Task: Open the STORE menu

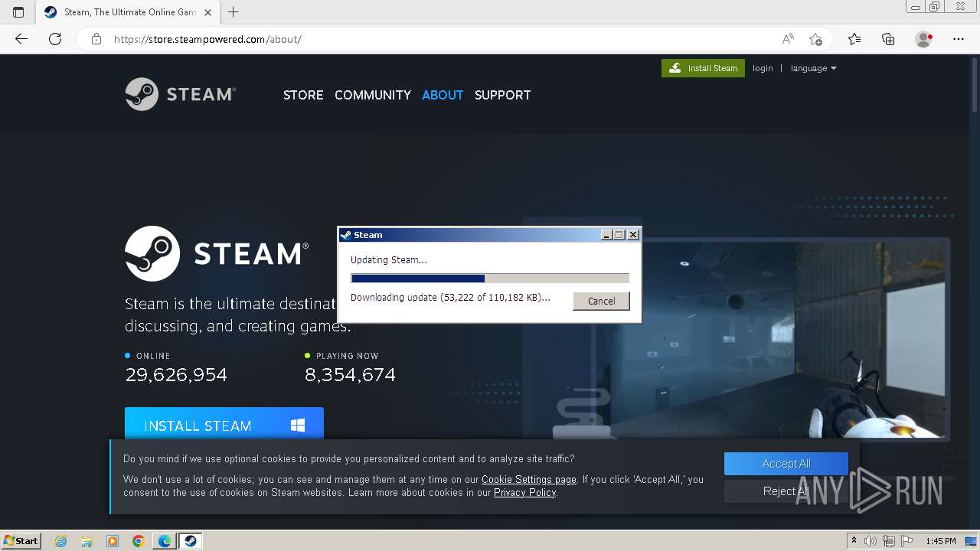Action: pyautogui.click(x=303, y=95)
